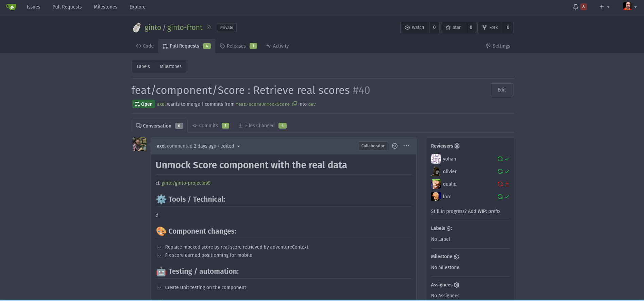644x301 pixels.
Task: Open the Milestone gear settings
Action: tap(456, 257)
